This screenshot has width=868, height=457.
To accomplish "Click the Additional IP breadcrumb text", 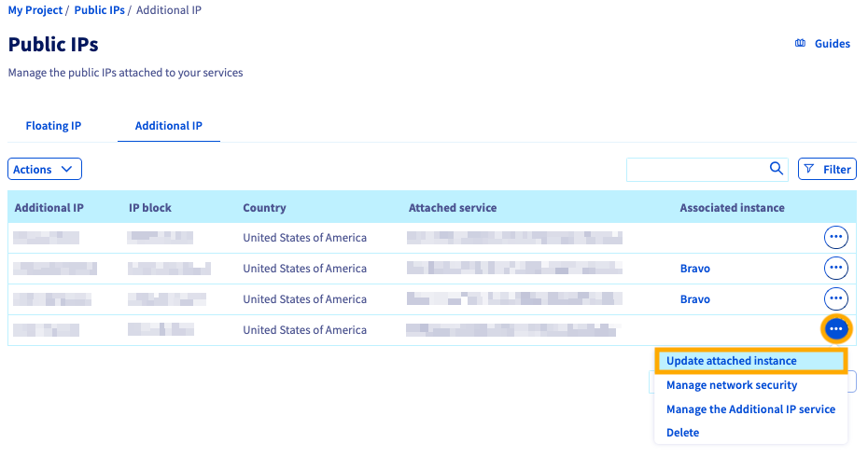I will (x=169, y=10).
